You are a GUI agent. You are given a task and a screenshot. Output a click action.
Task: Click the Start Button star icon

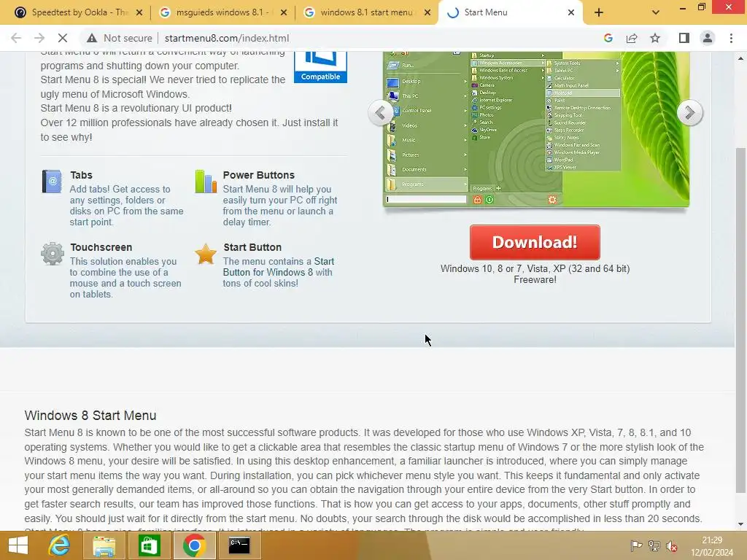tap(205, 253)
